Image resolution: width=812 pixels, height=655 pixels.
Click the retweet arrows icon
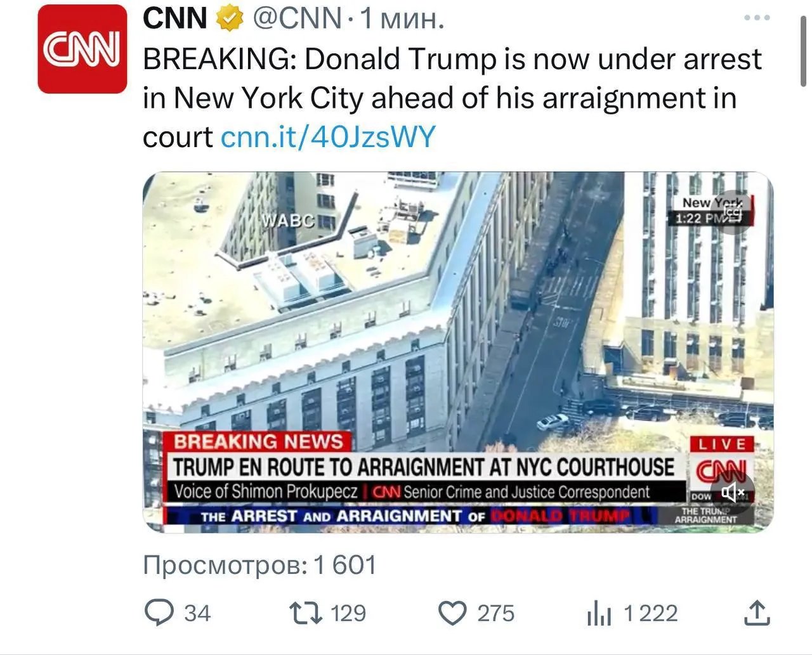coord(304,613)
